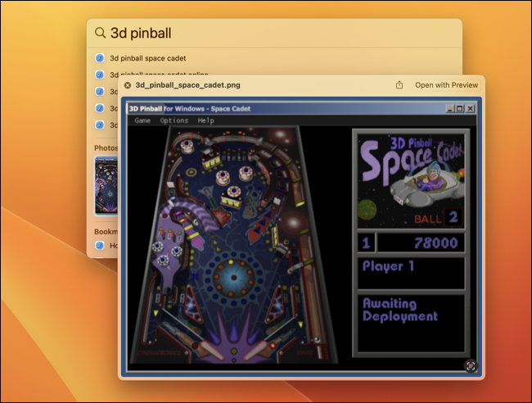Image resolution: width=532 pixels, height=403 pixels.
Task: Click the Live Text scan icon on the image
Action: coord(471,365)
